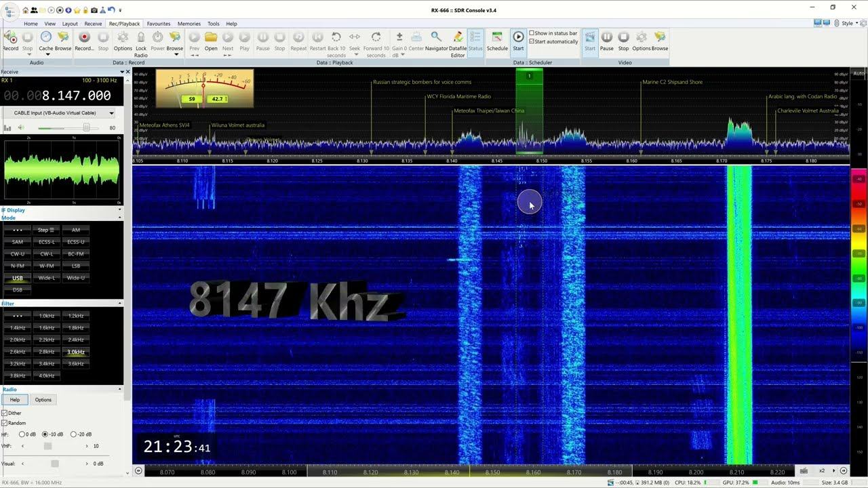The height and width of the screenshot is (488, 868).
Task: Select the CW-U mode button
Action: [18, 253]
